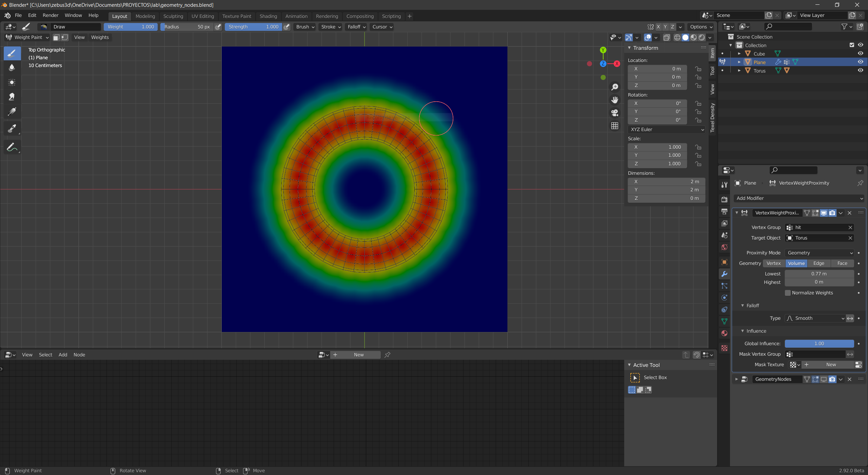Select the Gradient weight tool
This screenshot has height=475, width=868.
point(12,111)
